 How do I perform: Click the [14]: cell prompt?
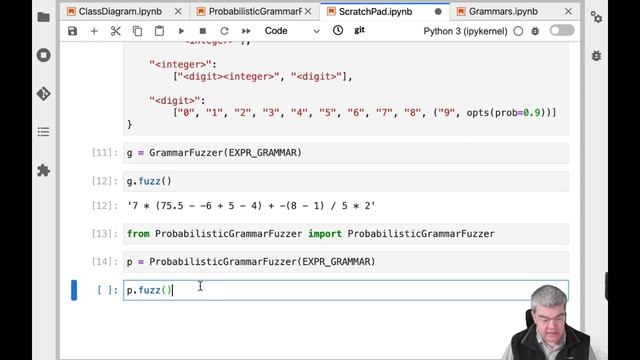(x=104, y=262)
